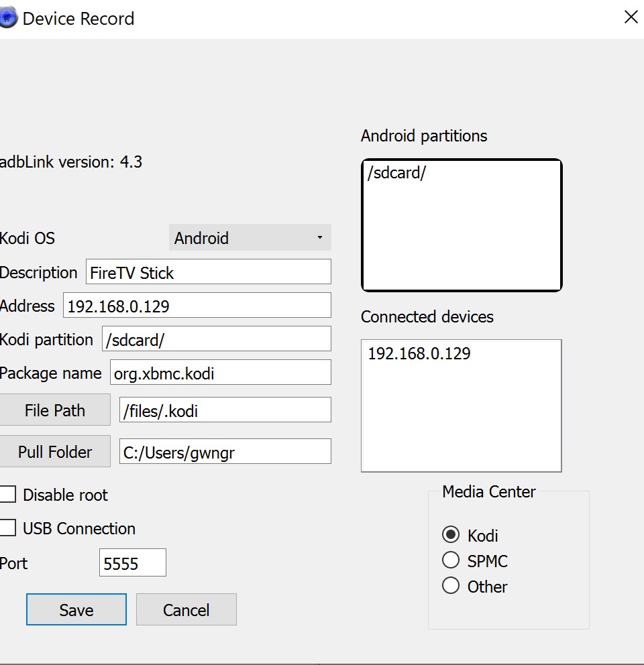Click the Media Center group title

(x=488, y=492)
